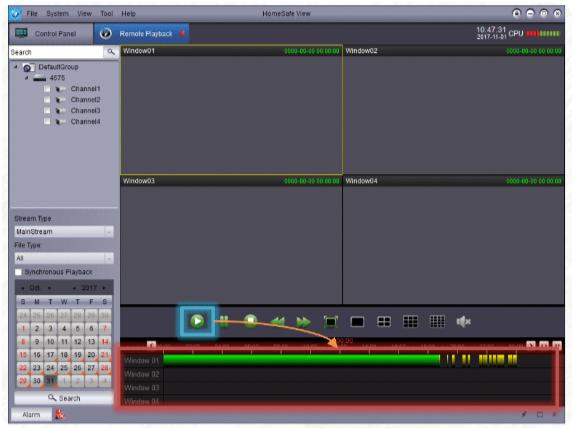Select the nine-window grid layout icon
Image resolution: width=575 pixels, height=430 pixels.
410,322
